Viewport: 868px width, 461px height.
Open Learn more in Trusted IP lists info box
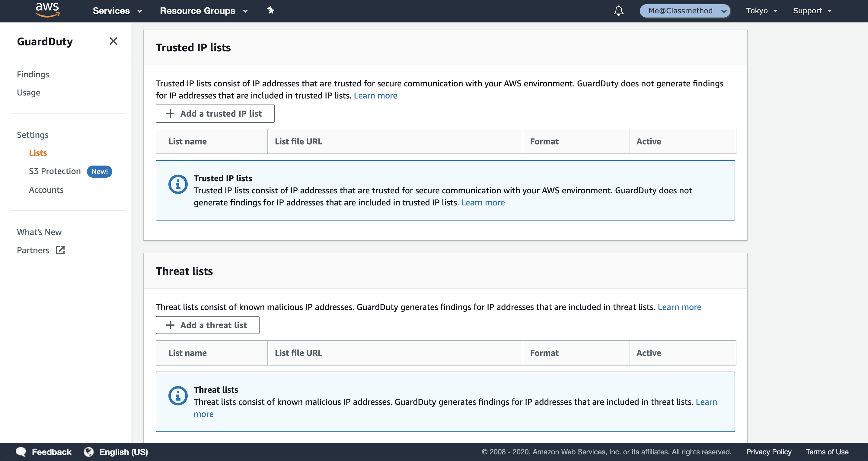coord(483,202)
